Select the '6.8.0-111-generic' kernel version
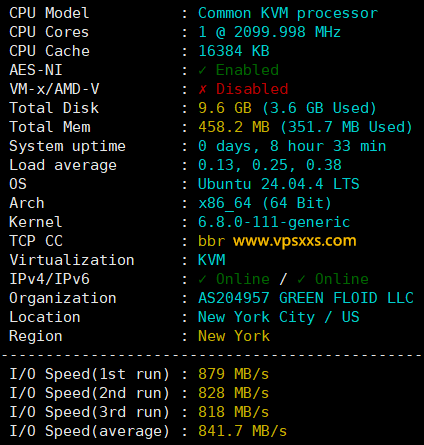Viewport: 424px width, 445px height. tap(274, 223)
